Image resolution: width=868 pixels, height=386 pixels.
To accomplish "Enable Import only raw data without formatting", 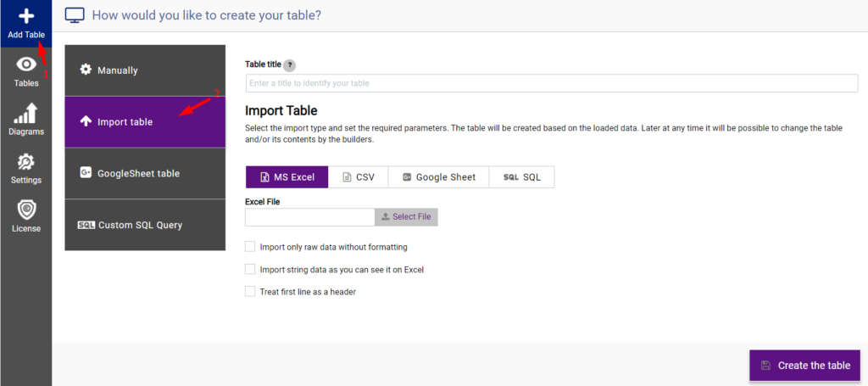I will [x=250, y=246].
